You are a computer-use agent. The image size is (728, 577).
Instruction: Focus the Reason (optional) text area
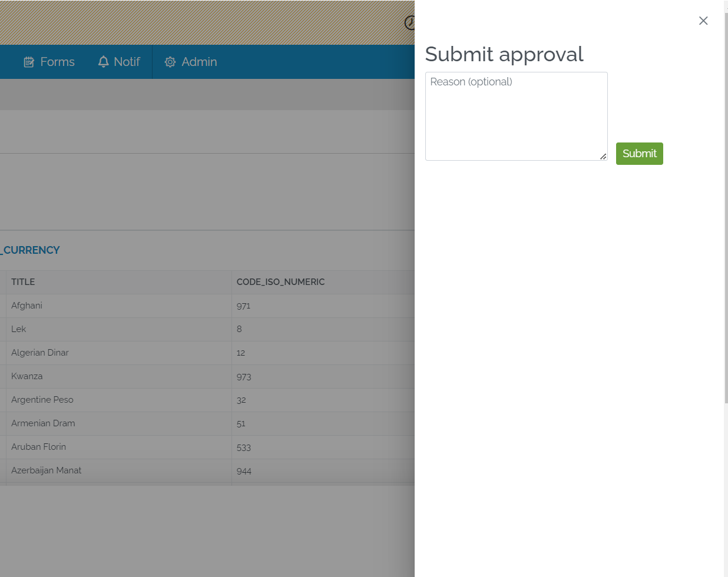click(x=517, y=116)
